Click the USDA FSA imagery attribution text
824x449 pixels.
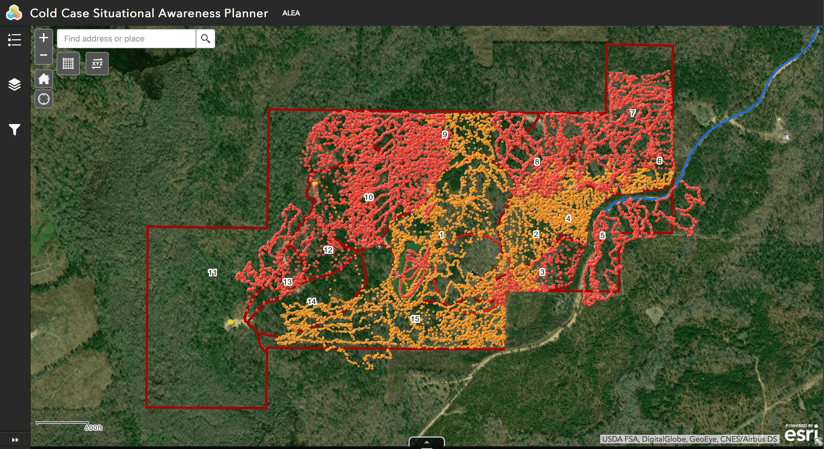689,438
